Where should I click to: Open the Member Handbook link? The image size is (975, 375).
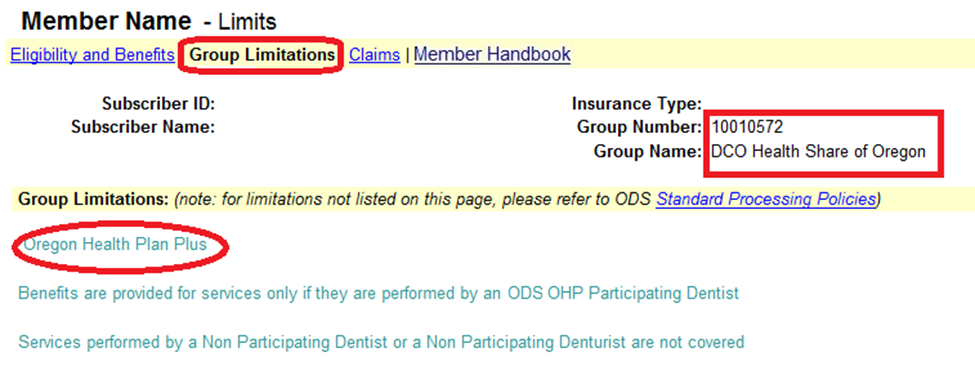point(492,55)
